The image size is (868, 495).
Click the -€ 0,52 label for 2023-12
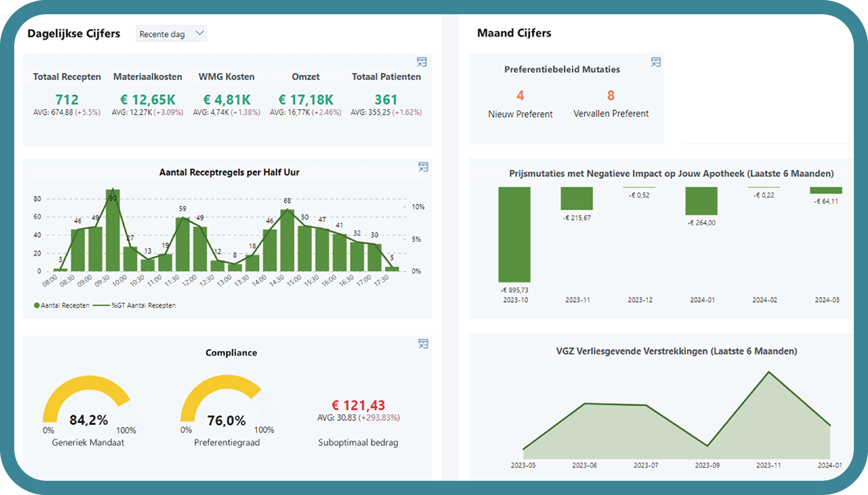click(x=639, y=195)
